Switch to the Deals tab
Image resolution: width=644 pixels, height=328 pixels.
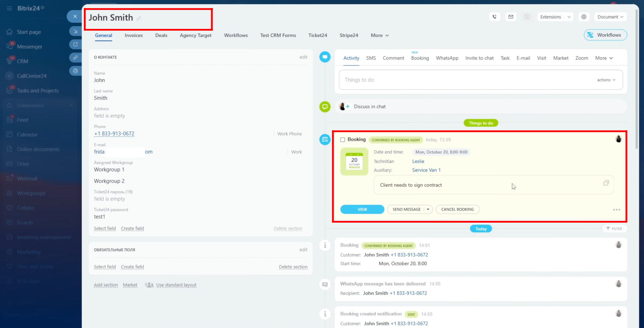[x=161, y=35]
